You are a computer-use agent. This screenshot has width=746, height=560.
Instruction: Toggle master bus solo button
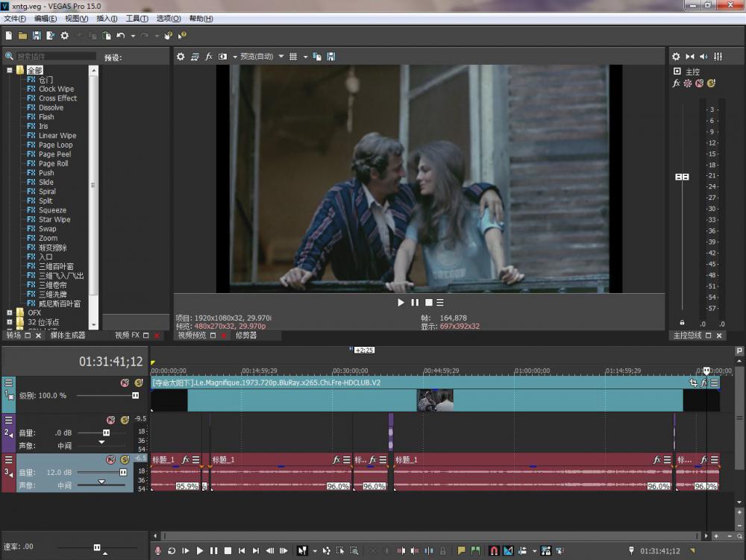click(711, 84)
